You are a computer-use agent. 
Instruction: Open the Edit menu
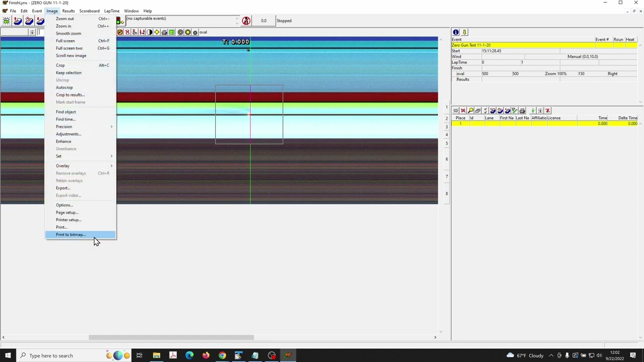pyautogui.click(x=24, y=11)
